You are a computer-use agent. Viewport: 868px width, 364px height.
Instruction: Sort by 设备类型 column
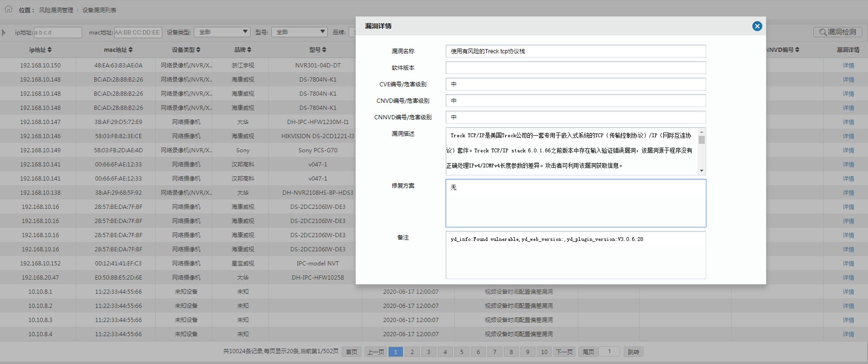pyautogui.click(x=186, y=50)
